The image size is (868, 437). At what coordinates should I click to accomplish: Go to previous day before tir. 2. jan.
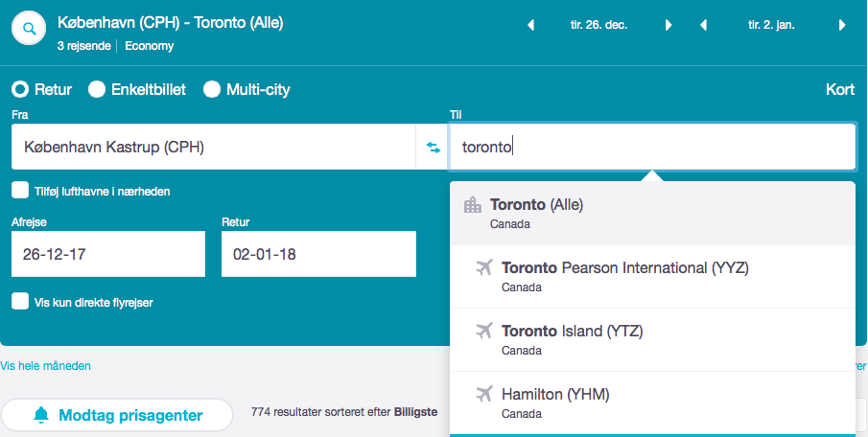[703, 26]
